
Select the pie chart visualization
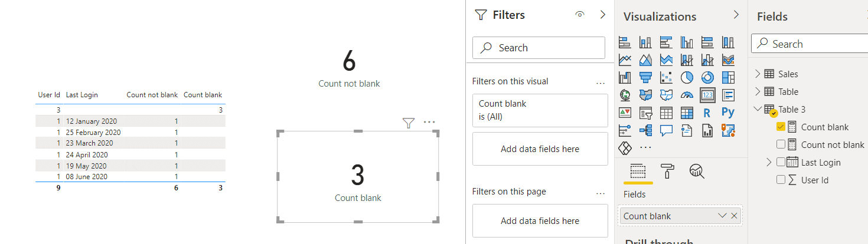point(687,77)
